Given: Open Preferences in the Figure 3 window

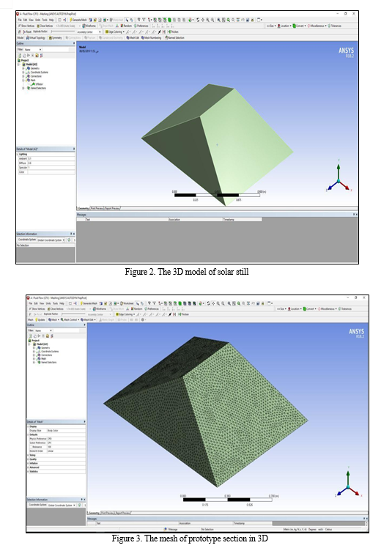Looking at the screenshot, I should [152, 309].
